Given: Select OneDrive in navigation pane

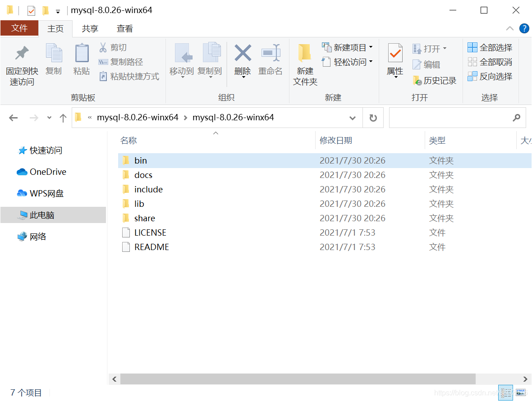Looking at the screenshot, I should [41, 172].
